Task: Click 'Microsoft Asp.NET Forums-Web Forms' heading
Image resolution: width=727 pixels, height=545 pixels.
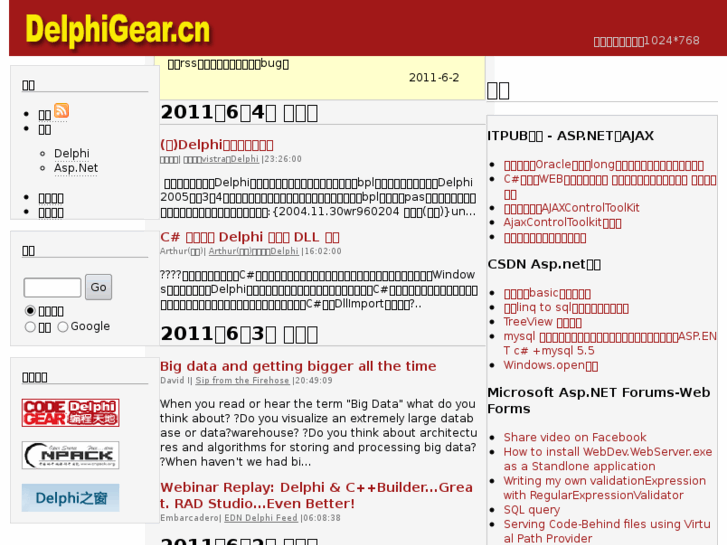Action: point(599,400)
